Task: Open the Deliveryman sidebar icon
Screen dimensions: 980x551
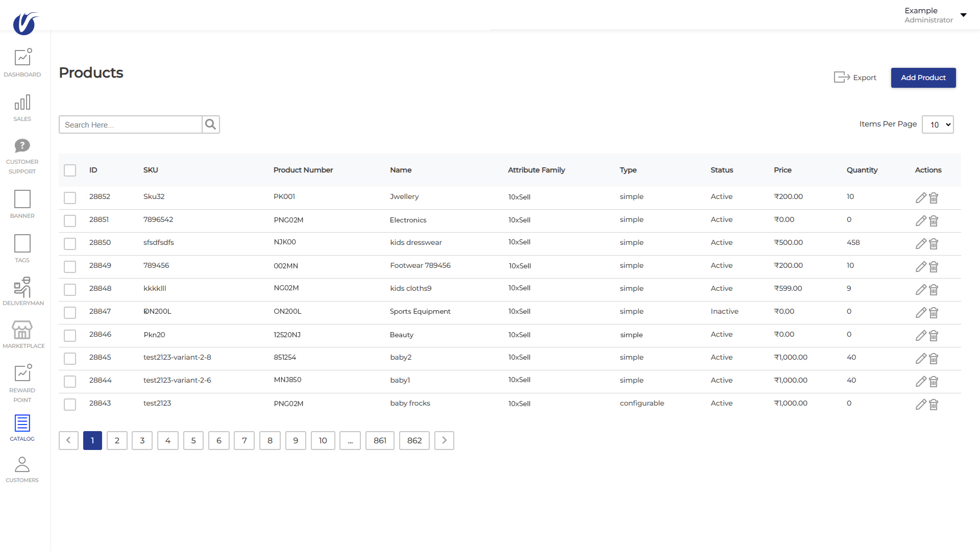Action: (x=22, y=287)
